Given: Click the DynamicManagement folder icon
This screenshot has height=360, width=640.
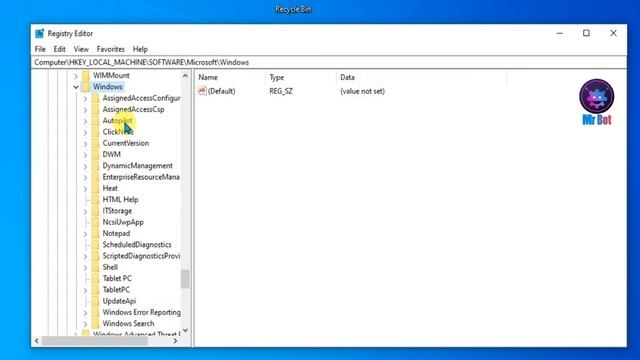Looking at the screenshot, I should 96,166.
